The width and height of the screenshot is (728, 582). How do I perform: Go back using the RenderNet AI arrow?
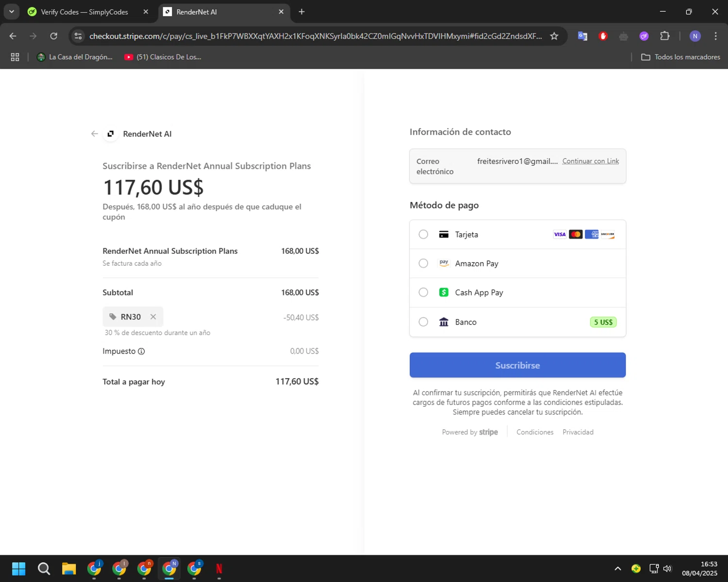point(95,134)
